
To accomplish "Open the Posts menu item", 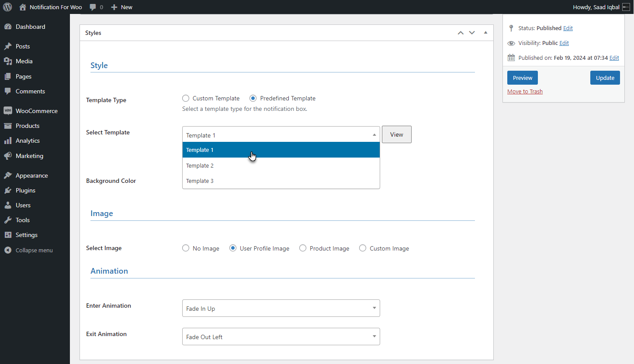I will click(35, 46).
